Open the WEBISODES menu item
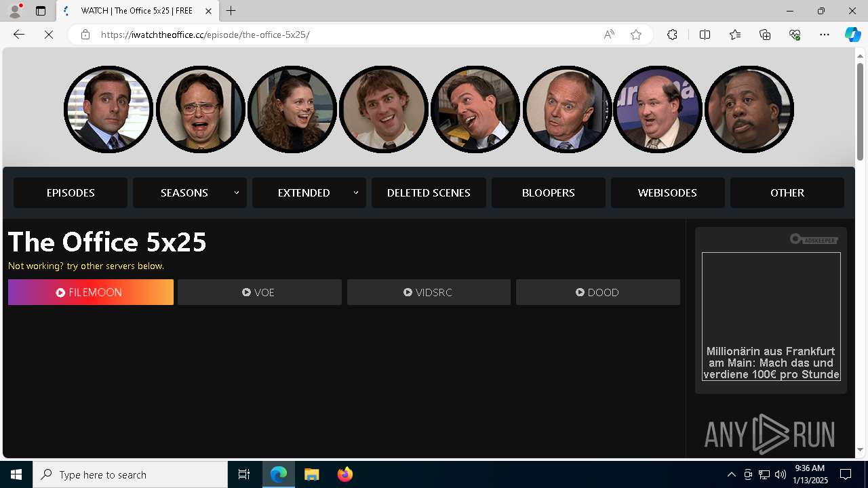The image size is (868, 488). 668,192
